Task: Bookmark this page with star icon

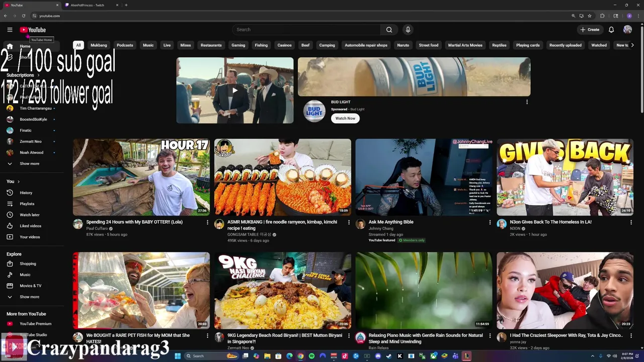Action: [590, 16]
